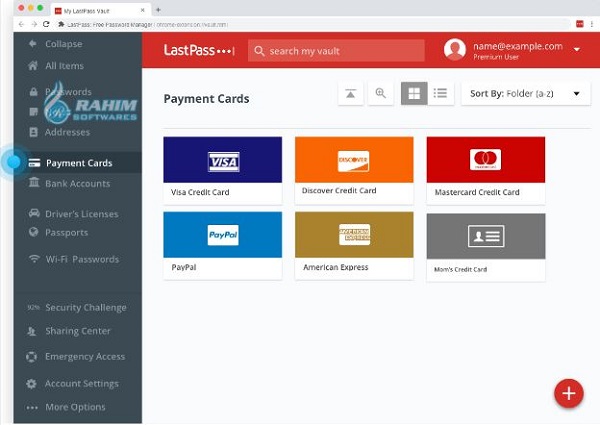Screen dimensions: 600x425
Task: Click the Wi-Fi signal icon
Action: pyautogui.click(x=34, y=259)
